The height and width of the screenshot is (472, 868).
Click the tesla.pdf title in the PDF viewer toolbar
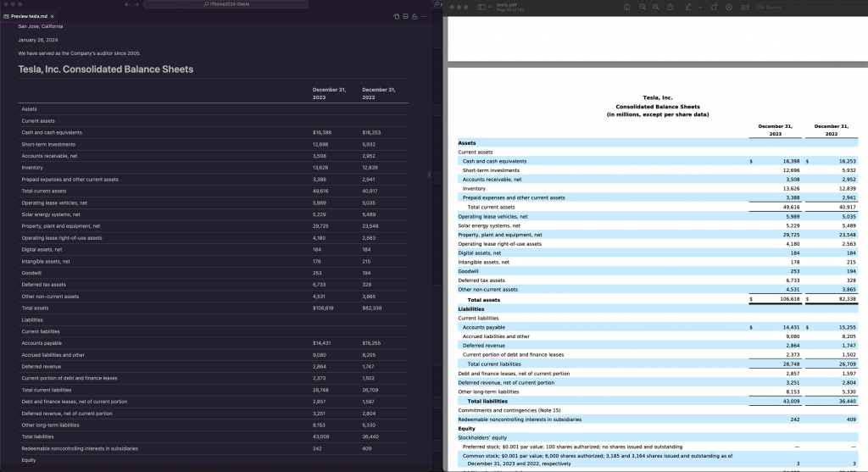[506, 4]
